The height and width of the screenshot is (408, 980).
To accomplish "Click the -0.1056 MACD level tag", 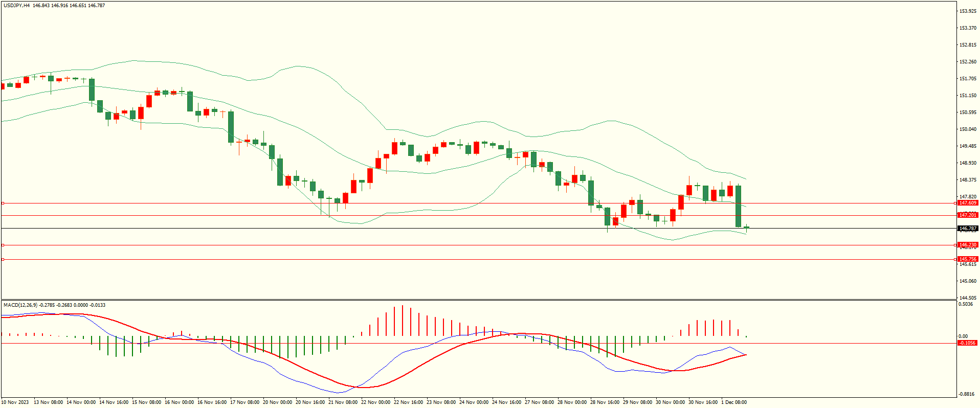I will pyautogui.click(x=968, y=343).
